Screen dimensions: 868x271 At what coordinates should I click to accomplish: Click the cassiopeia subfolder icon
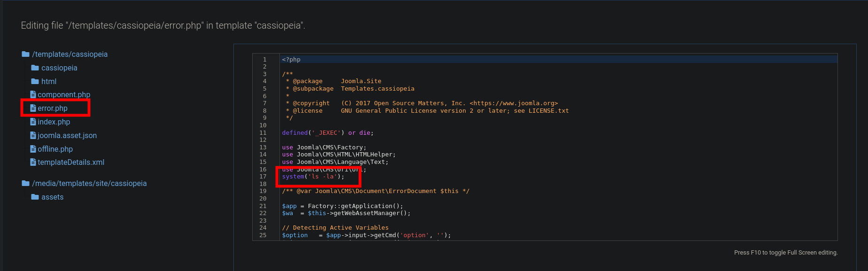pyautogui.click(x=35, y=68)
